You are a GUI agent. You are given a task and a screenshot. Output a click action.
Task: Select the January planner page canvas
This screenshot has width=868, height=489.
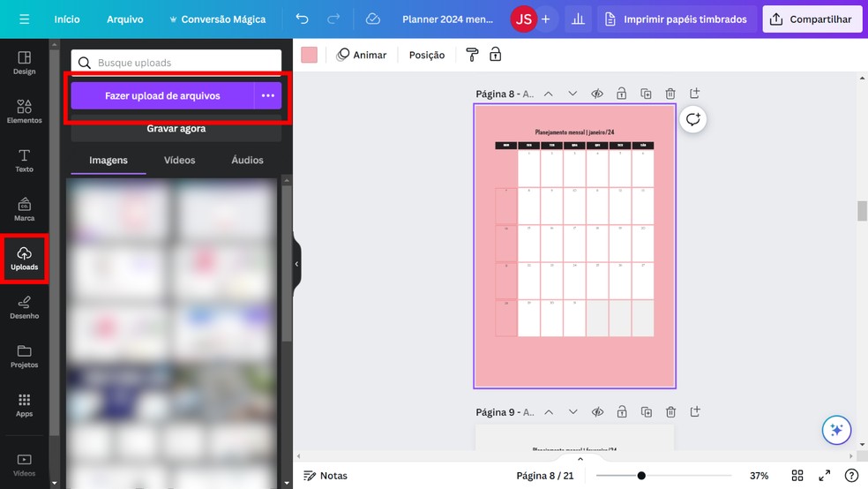pyautogui.click(x=574, y=246)
